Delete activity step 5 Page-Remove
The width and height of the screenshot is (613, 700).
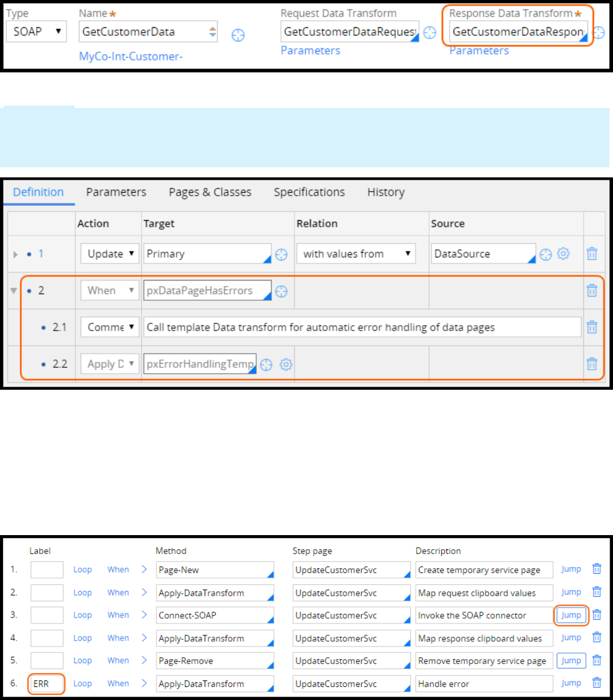click(x=597, y=660)
